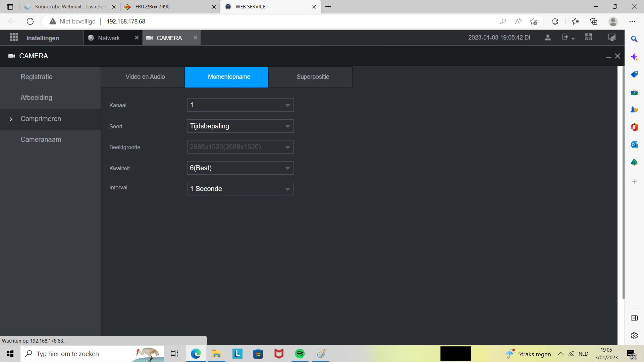Click the QR code icon
The image size is (644, 362).
click(x=588, y=37)
